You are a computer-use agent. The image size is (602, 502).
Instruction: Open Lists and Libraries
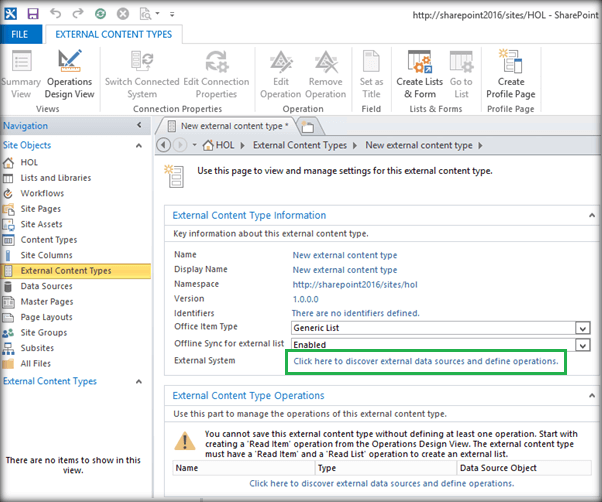coord(56,178)
